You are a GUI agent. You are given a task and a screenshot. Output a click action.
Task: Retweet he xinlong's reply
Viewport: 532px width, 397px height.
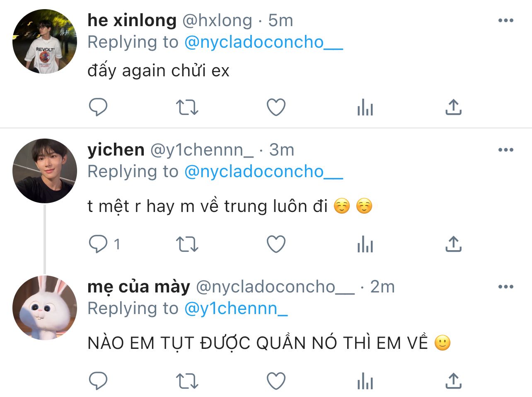point(187,107)
